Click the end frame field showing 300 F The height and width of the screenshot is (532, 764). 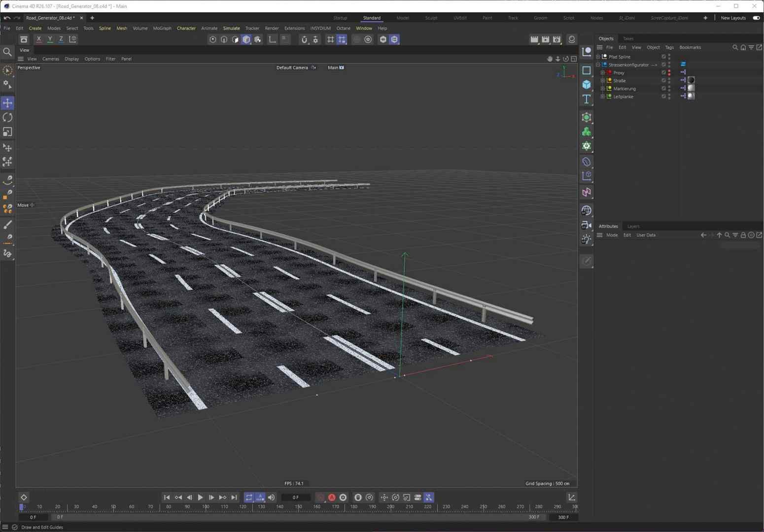click(x=563, y=517)
